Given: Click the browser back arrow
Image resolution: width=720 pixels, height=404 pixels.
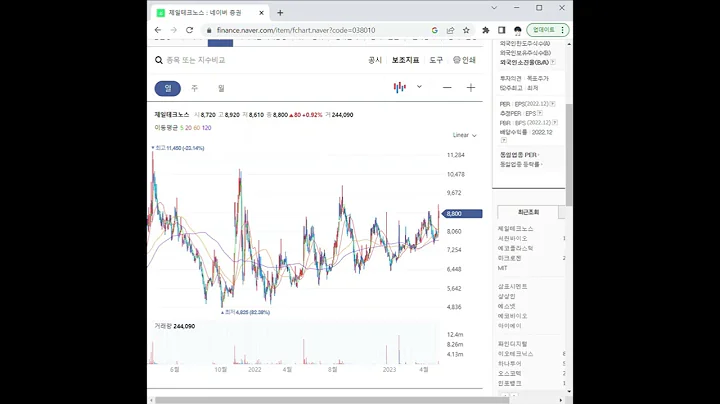Looking at the screenshot, I should [158, 30].
